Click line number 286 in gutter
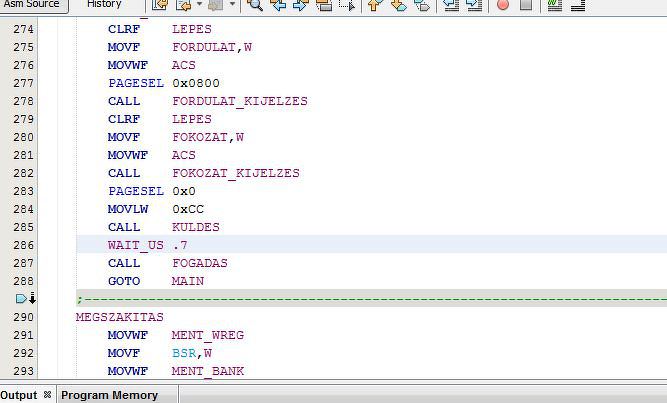Viewport: 667px width, 403px height. [23, 245]
